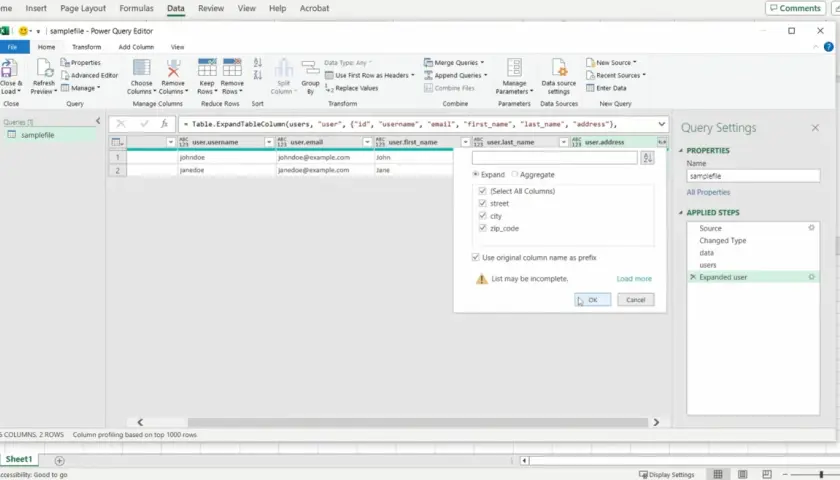This screenshot has width=840, height=480.
Task: Click the gear icon beside Source step
Action: click(x=811, y=228)
